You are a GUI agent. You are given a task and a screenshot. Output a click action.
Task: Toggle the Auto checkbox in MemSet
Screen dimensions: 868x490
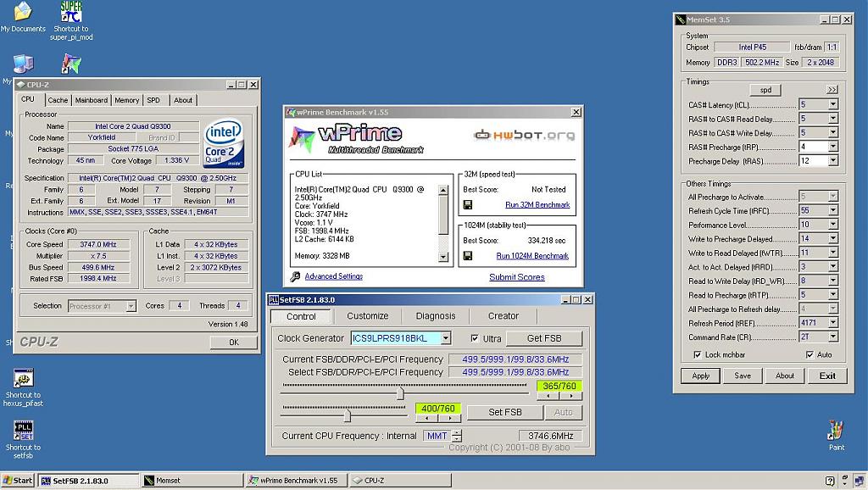pos(810,354)
